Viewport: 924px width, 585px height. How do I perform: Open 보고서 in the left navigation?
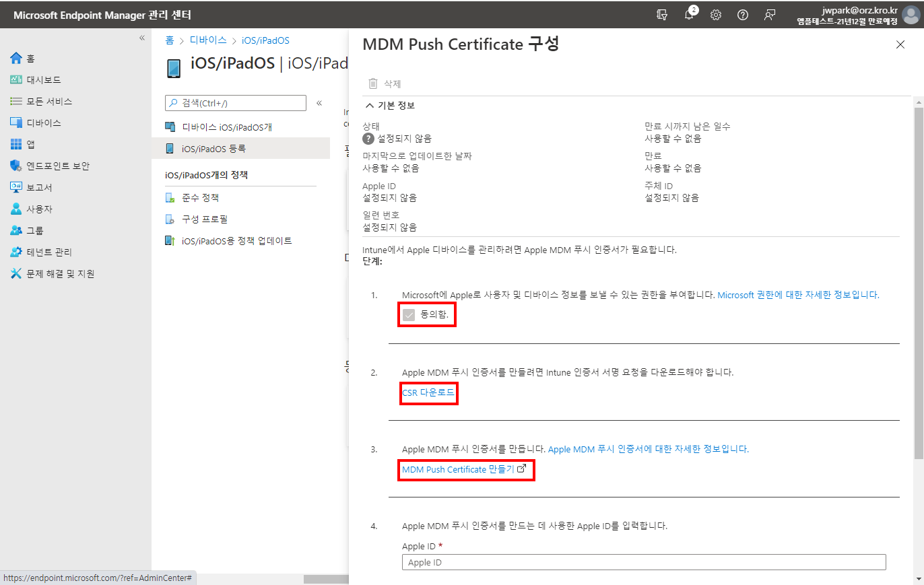31,188
